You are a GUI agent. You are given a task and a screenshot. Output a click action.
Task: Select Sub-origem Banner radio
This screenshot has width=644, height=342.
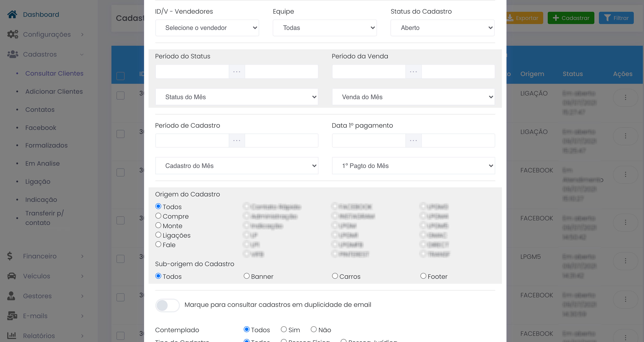coord(246,276)
